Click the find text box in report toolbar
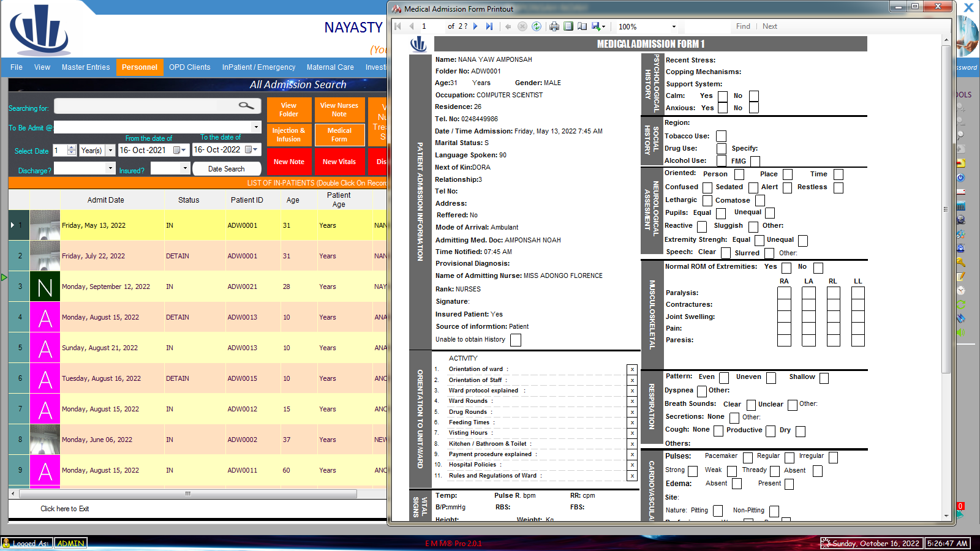The height and width of the screenshot is (551, 980). pyautogui.click(x=707, y=26)
